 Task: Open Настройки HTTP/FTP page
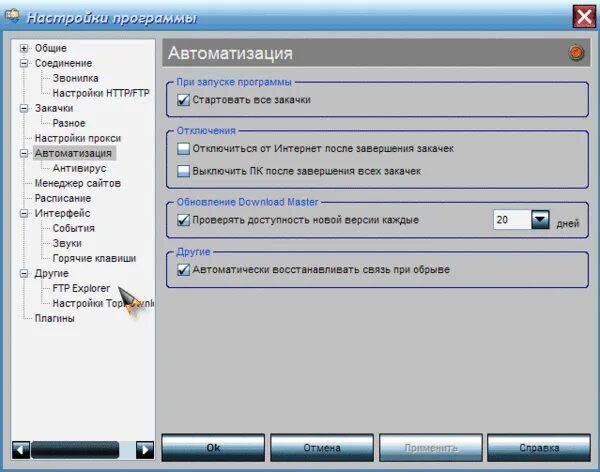click(x=101, y=93)
